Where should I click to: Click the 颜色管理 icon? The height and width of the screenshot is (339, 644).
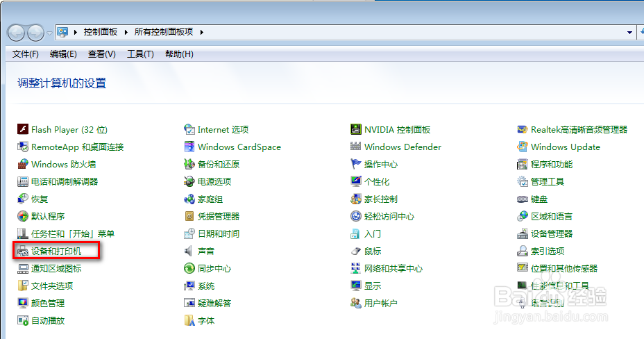point(23,303)
